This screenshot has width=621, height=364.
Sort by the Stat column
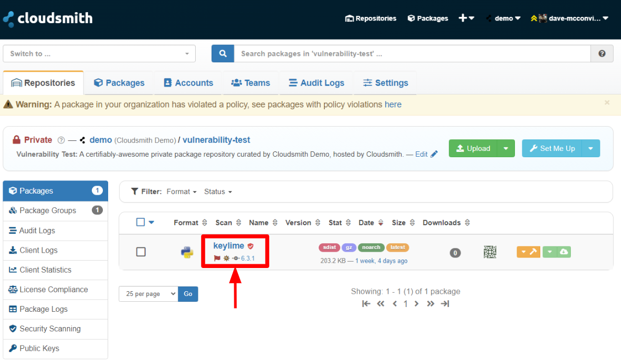pos(339,223)
